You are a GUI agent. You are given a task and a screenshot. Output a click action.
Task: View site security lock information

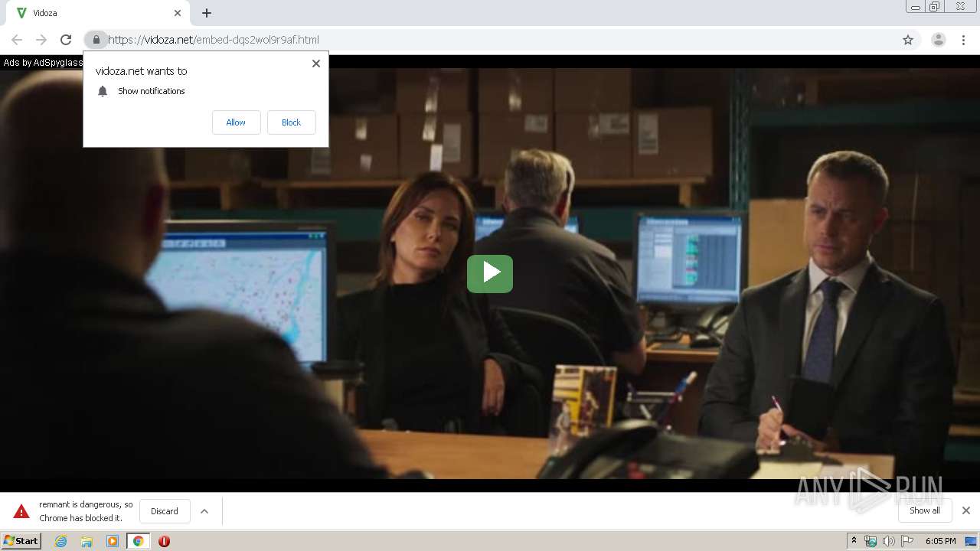[x=96, y=40]
